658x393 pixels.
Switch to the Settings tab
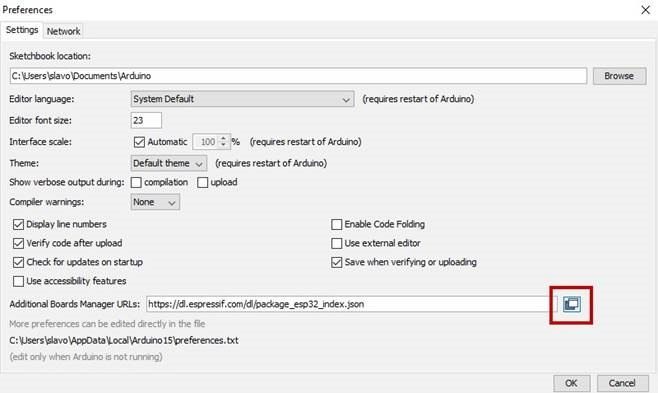(x=22, y=30)
